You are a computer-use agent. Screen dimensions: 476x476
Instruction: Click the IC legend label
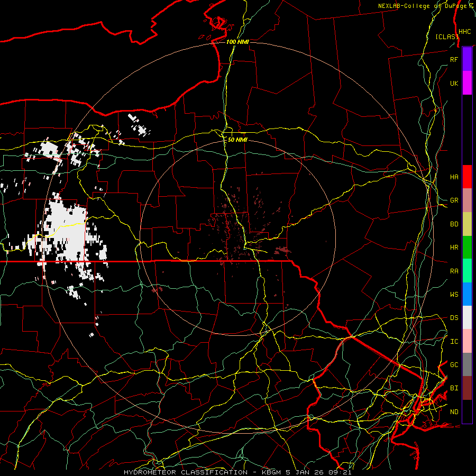click(x=454, y=341)
